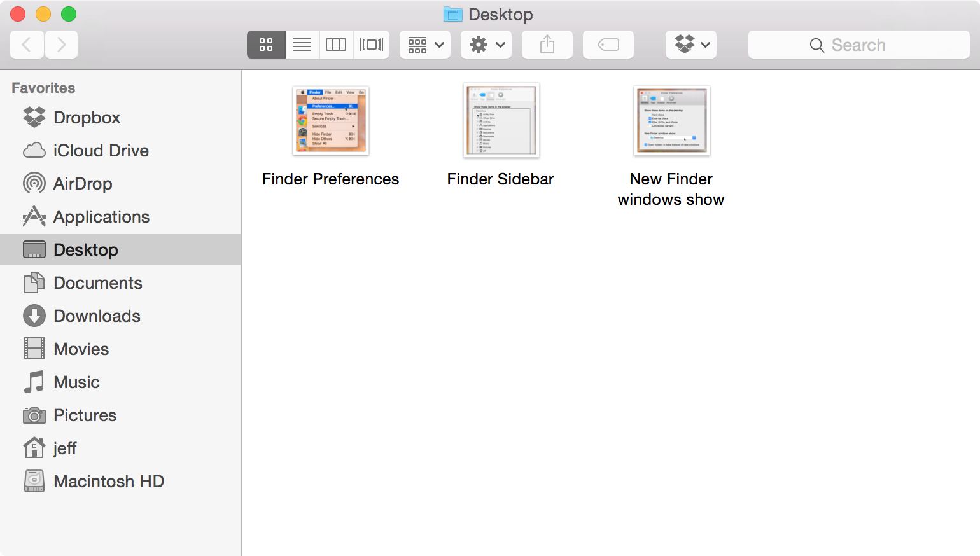The height and width of the screenshot is (556, 980).
Task: Select AirDrop in the sidebar
Action: click(81, 183)
